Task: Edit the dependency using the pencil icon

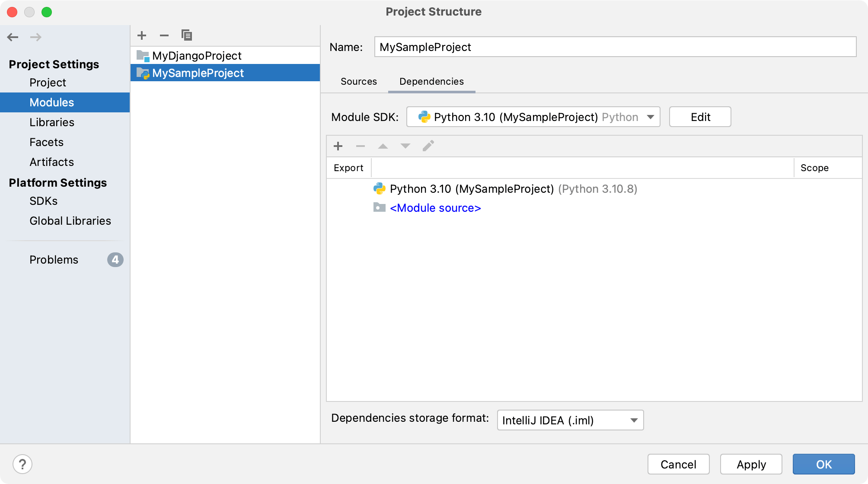Action: (428, 146)
